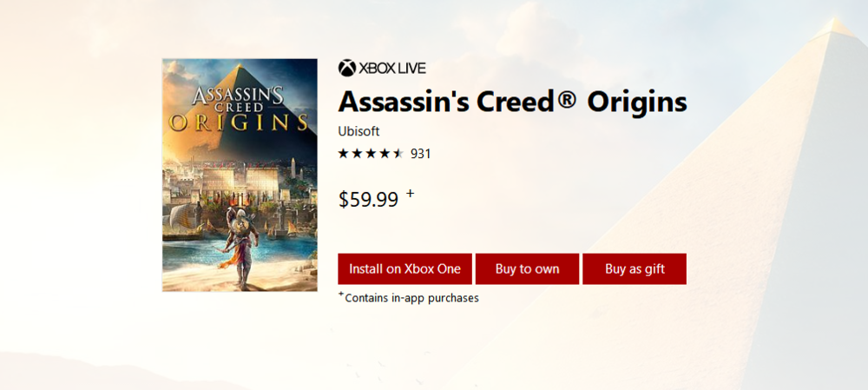Click the 'Contains in-app purchases' note
Image resolution: width=868 pixels, height=390 pixels.
[x=412, y=298]
